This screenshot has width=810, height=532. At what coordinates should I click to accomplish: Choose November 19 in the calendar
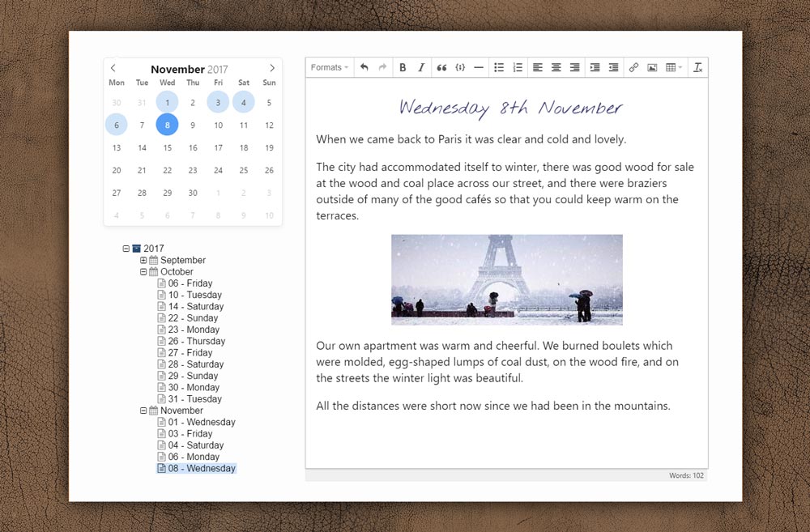point(269,147)
